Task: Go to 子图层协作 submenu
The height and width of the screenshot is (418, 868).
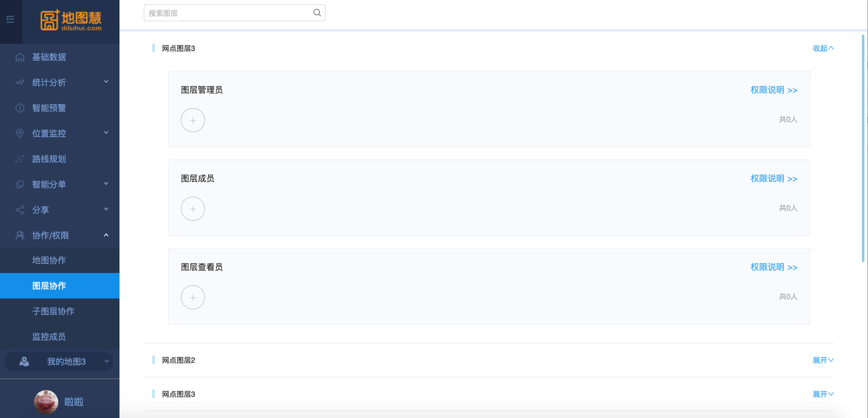Action: tap(60, 311)
